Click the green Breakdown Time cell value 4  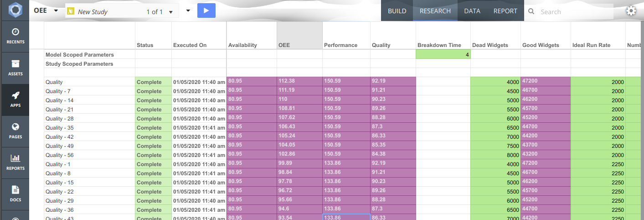[x=443, y=54]
